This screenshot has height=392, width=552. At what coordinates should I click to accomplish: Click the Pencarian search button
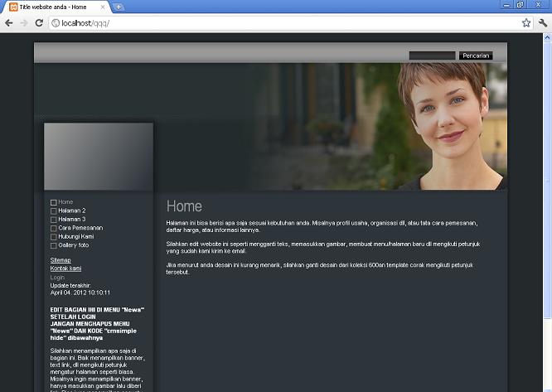pyautogui.click(x=476, y=56)
